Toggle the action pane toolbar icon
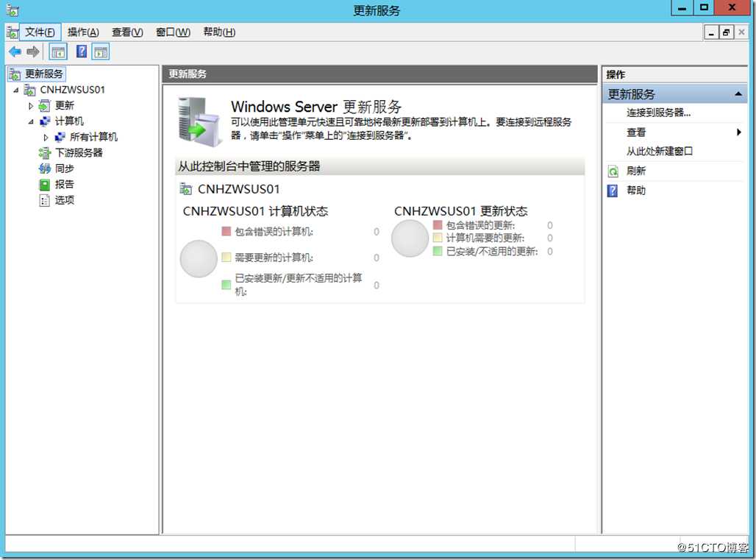This screenshot has width=756, height=560. tap(101, 52)
